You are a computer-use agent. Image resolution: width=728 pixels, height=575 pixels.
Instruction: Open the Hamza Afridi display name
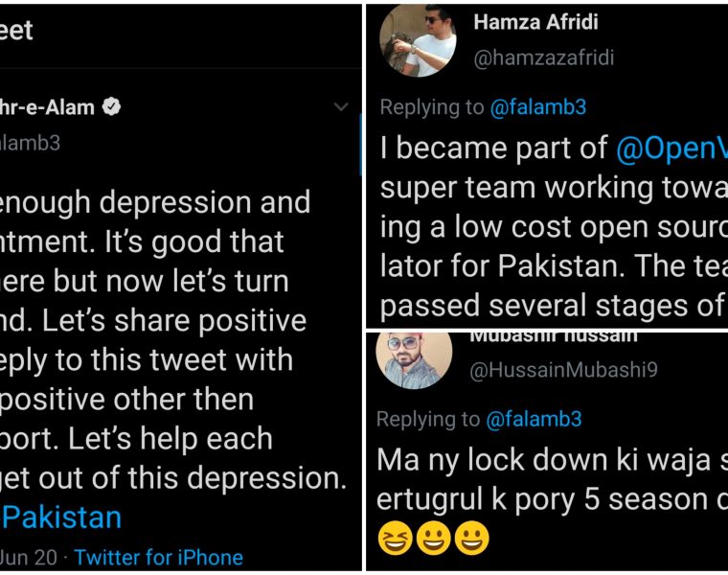pos(535,21)
